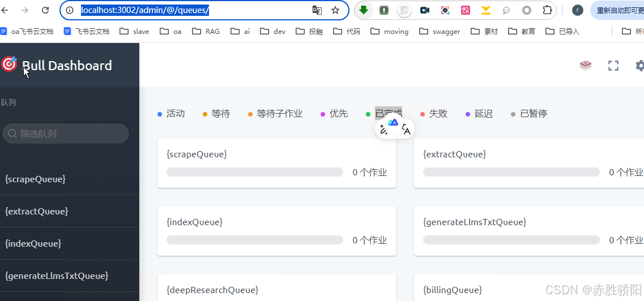644x301 pixels.
Task: Click the {extractQueue} progress bar
Action: click(x=511, y=172)
